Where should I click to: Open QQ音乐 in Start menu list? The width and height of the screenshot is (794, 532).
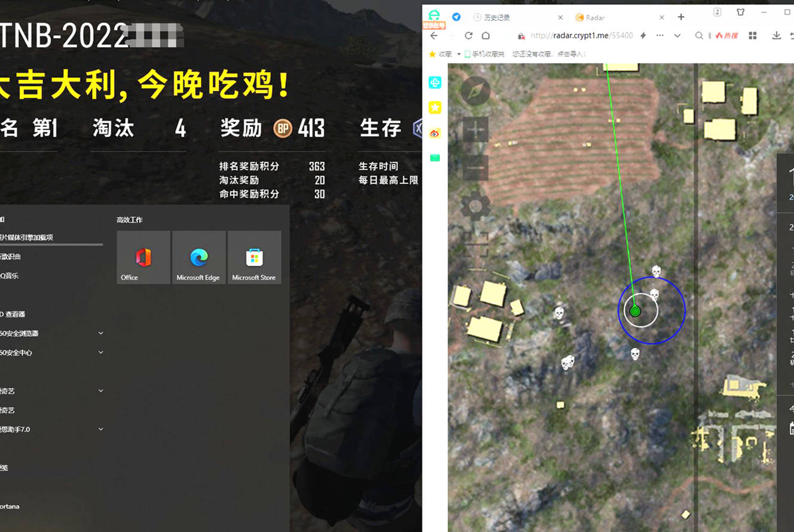click(x=10, y=276)
